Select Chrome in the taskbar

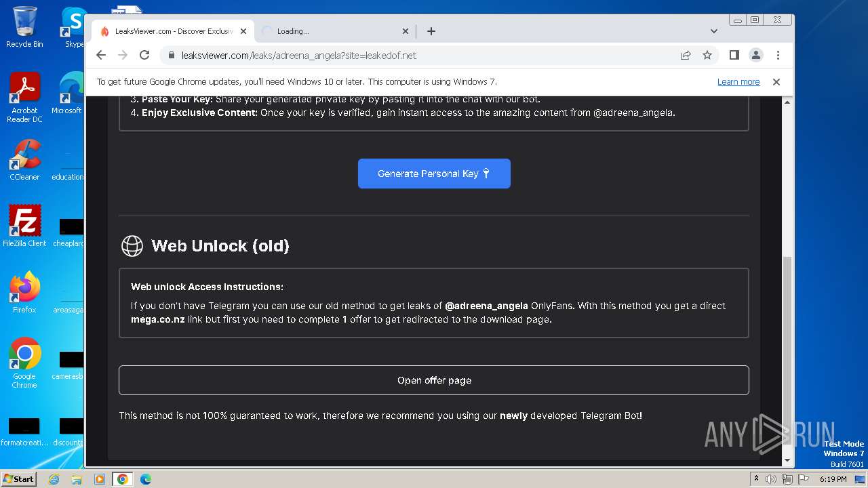[123, 479]
